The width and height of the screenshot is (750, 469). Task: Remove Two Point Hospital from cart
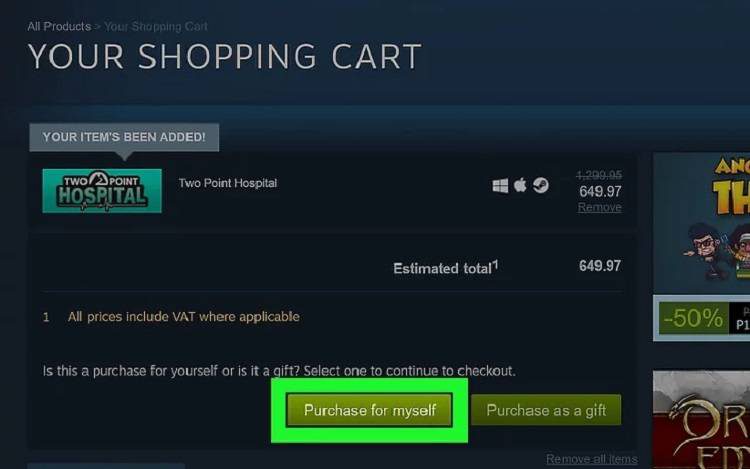(x=599, y=207)
